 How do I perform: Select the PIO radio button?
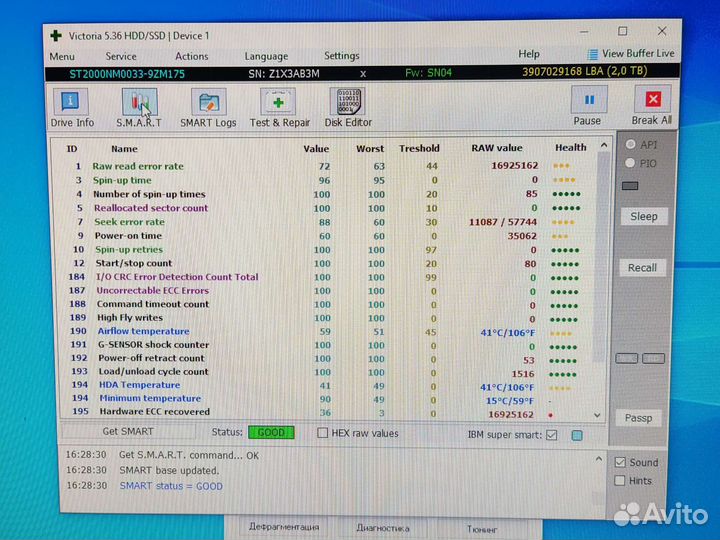tap(630, 162)
